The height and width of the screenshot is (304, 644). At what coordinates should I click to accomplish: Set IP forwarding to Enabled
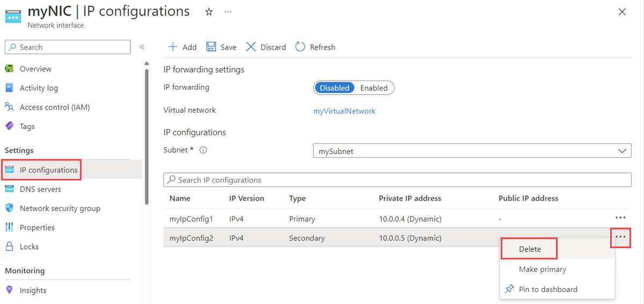click(x=374, y=88)
